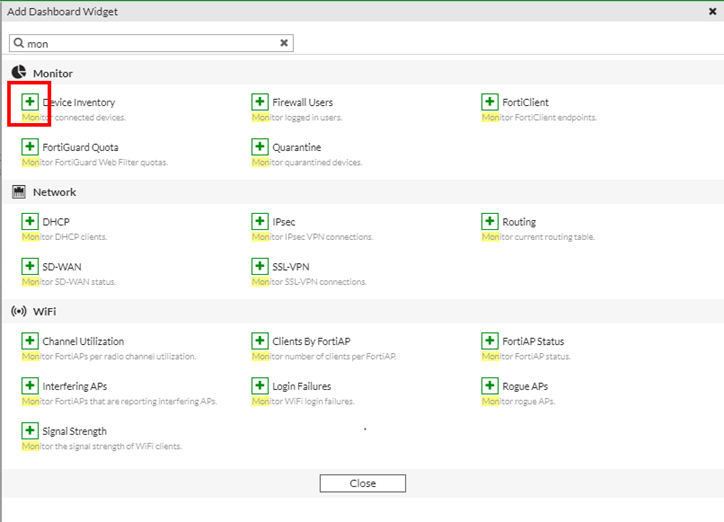Clear the search text with X icon
The width and height of the screenshot is (724, 522).
284,44
